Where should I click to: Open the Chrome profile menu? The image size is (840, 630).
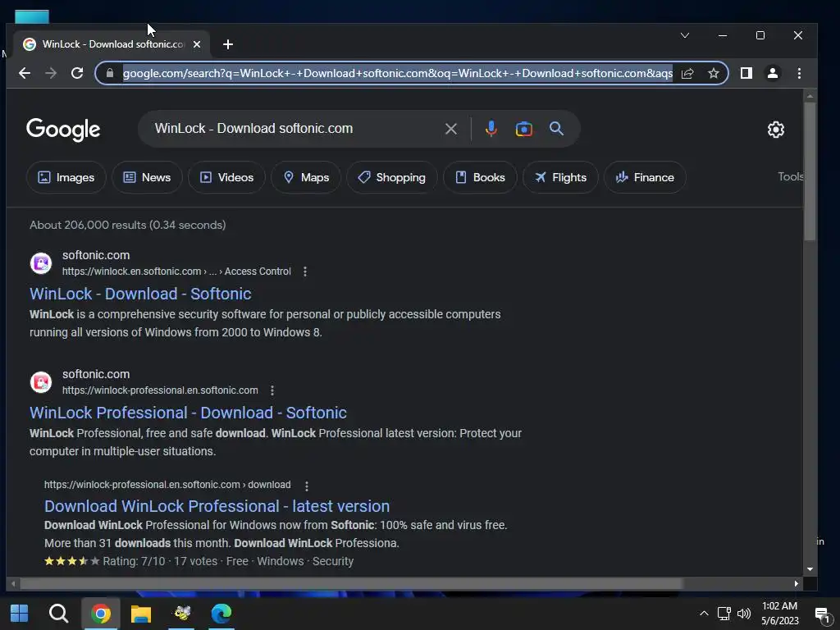click(773, 73)
